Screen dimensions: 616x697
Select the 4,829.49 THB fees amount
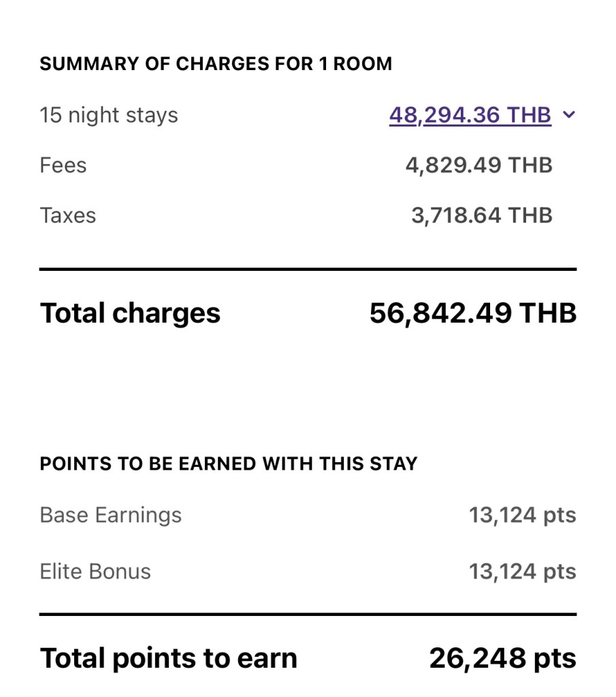[x=479, y=165]
